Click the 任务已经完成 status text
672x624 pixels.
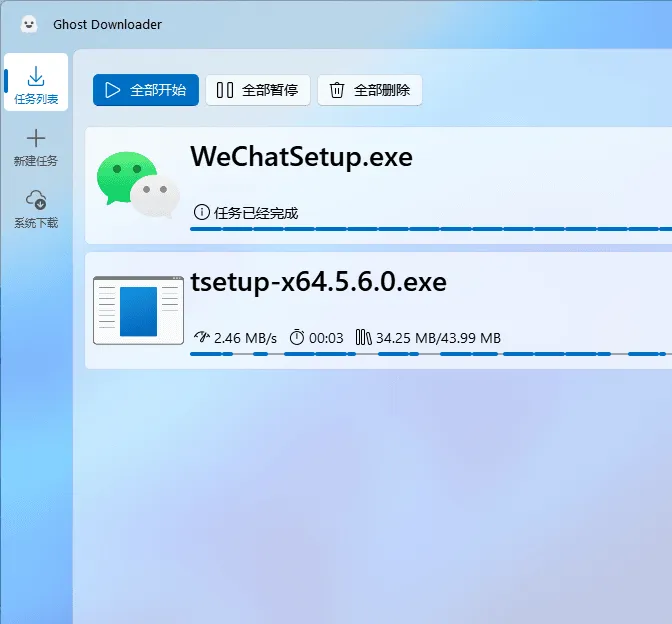tap(256, 213)
